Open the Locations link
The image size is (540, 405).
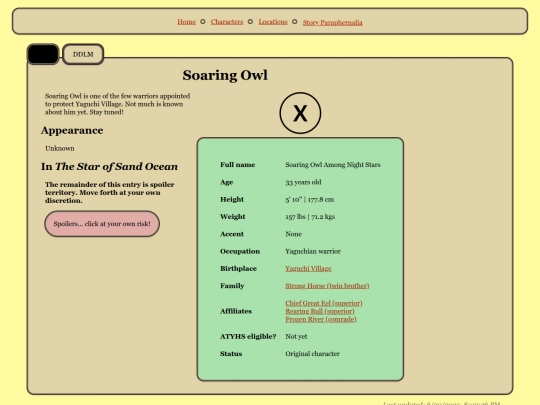(x=273, y=22)
